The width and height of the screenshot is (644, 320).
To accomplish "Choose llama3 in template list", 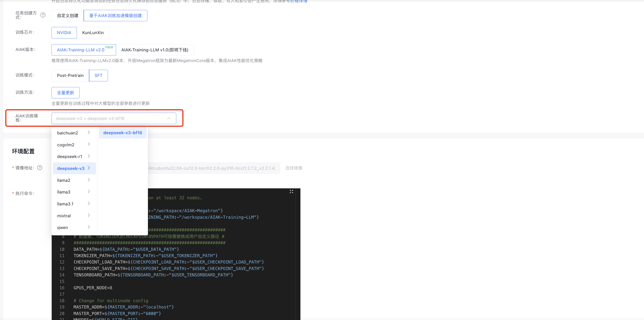I will pos(74,192).
